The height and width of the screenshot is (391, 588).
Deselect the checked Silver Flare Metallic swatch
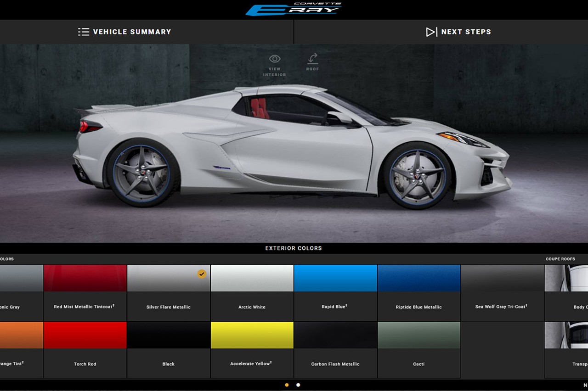169,279
